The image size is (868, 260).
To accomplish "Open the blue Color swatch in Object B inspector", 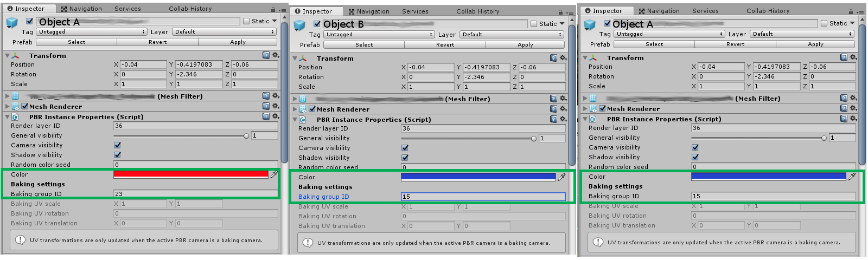I will point(478,177).
